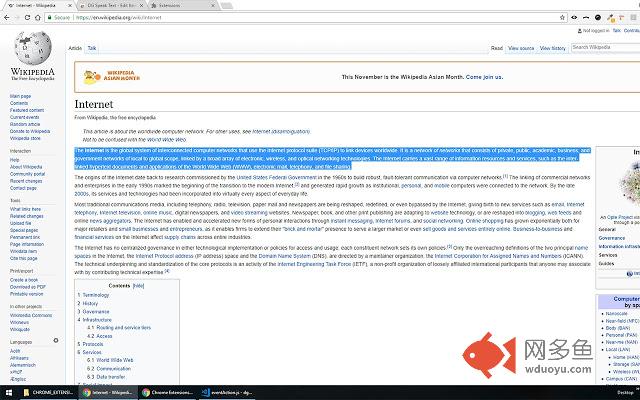Open the languages settings gear icon

pos(56,340)
